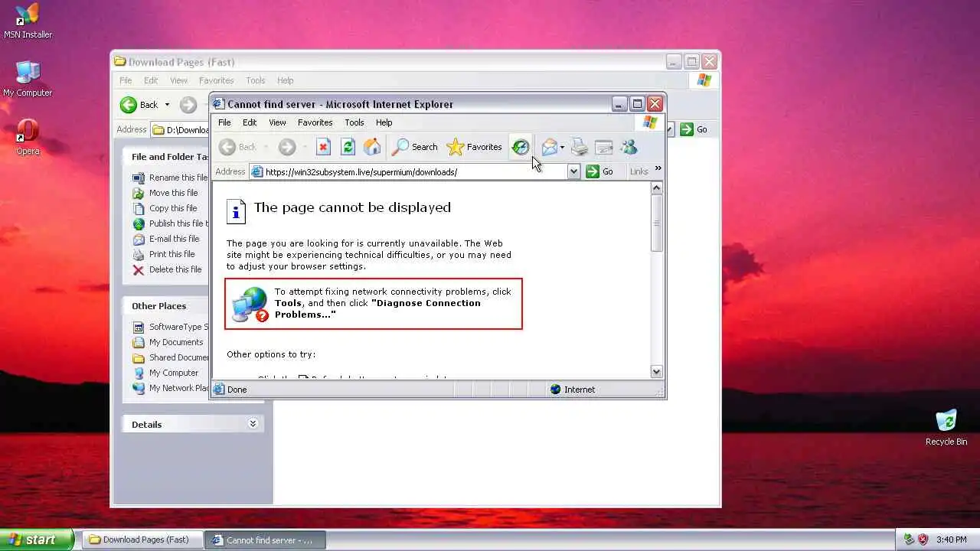Screen dimensions: 980x551
Task: Select the My Computer desktop icon
Action: tap(28, 80)
